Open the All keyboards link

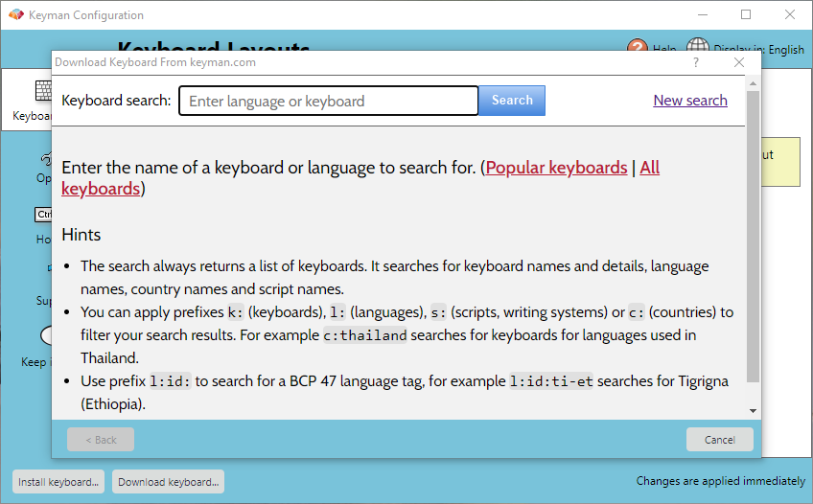click(649, 168)
